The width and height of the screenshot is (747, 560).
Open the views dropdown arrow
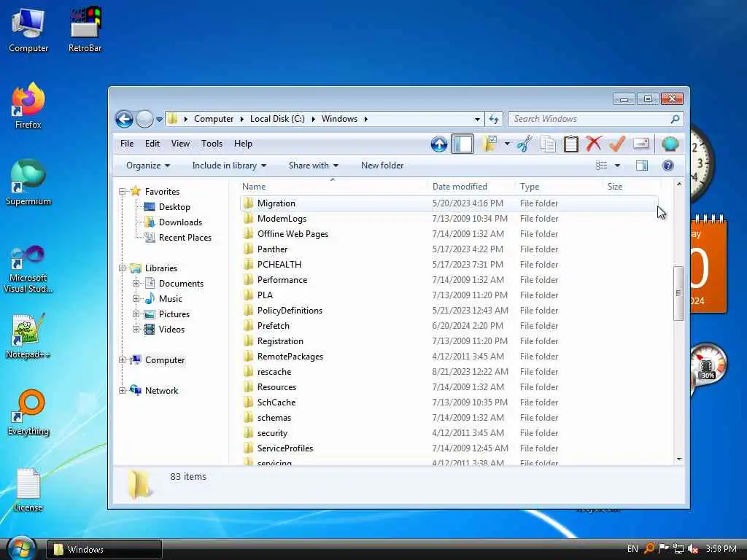617,166
